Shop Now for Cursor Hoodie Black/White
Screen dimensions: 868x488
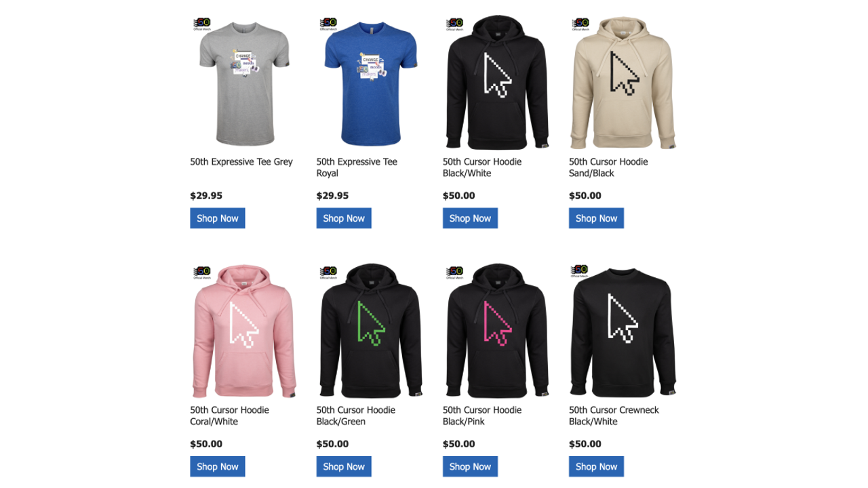(x=470, y=218)
